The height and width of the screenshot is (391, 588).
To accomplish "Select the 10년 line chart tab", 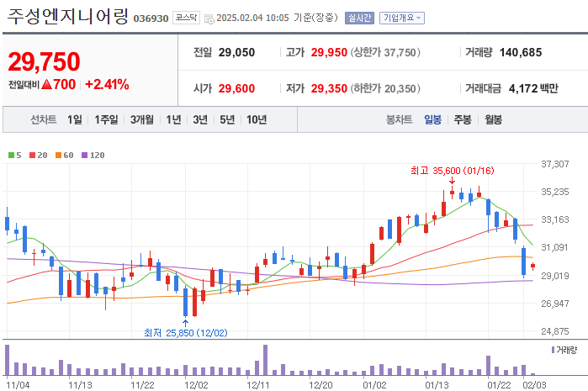I will click(257, 119).
